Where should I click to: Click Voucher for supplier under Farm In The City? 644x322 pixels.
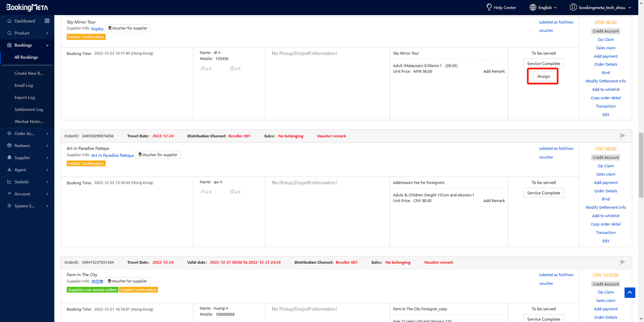[128, 281]
